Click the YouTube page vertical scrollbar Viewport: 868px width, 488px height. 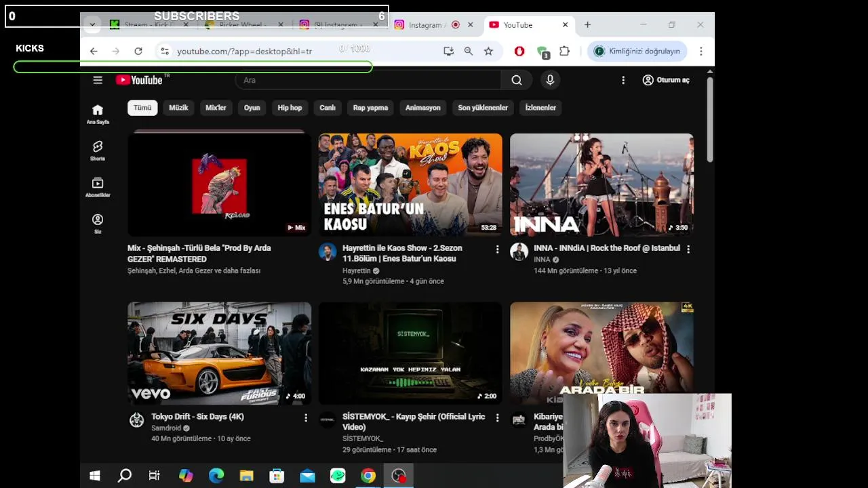click(x=710, y=119)
